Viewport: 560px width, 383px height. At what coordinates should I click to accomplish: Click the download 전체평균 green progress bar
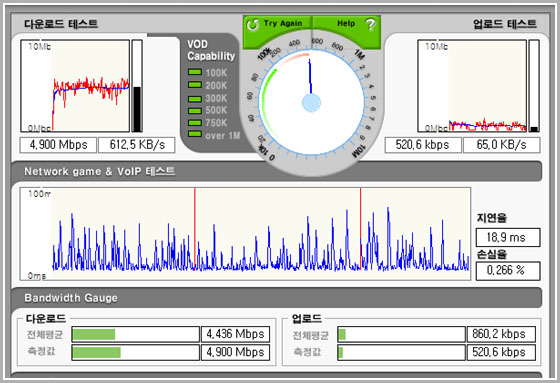tap(94, 334)
